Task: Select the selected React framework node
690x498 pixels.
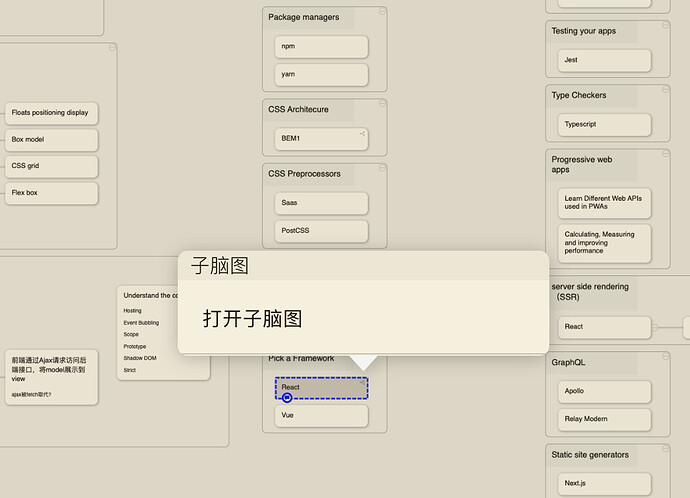Action: (x=321, y=386)
